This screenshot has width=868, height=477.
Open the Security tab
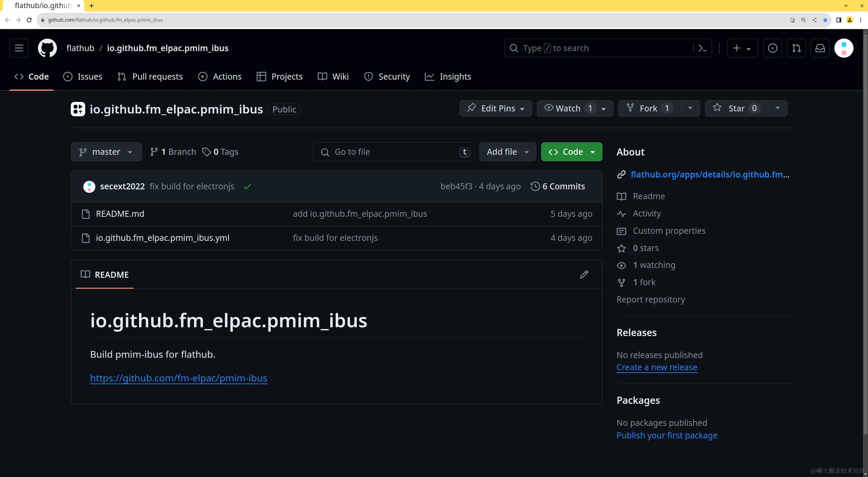[387, 77]
